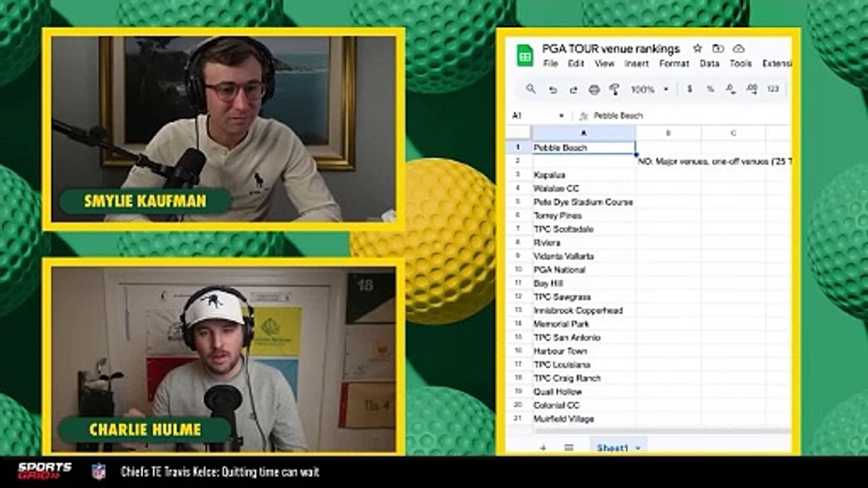This screenshot has width=868, height=488.
Task: Select row 1 header
Action: [x=518, y=147]
